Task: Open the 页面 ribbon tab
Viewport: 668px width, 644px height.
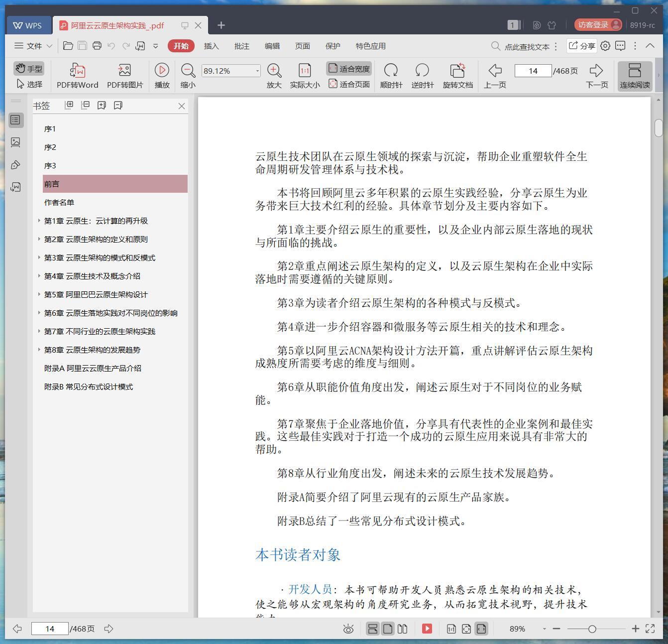Action: 302,46
